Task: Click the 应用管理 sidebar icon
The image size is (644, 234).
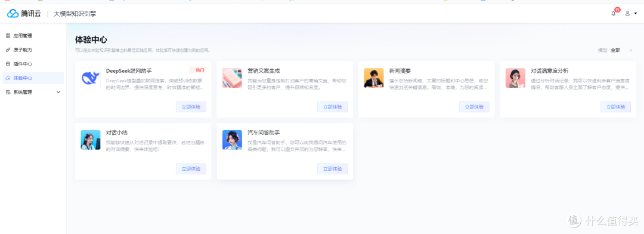Action: pos(8,36)
